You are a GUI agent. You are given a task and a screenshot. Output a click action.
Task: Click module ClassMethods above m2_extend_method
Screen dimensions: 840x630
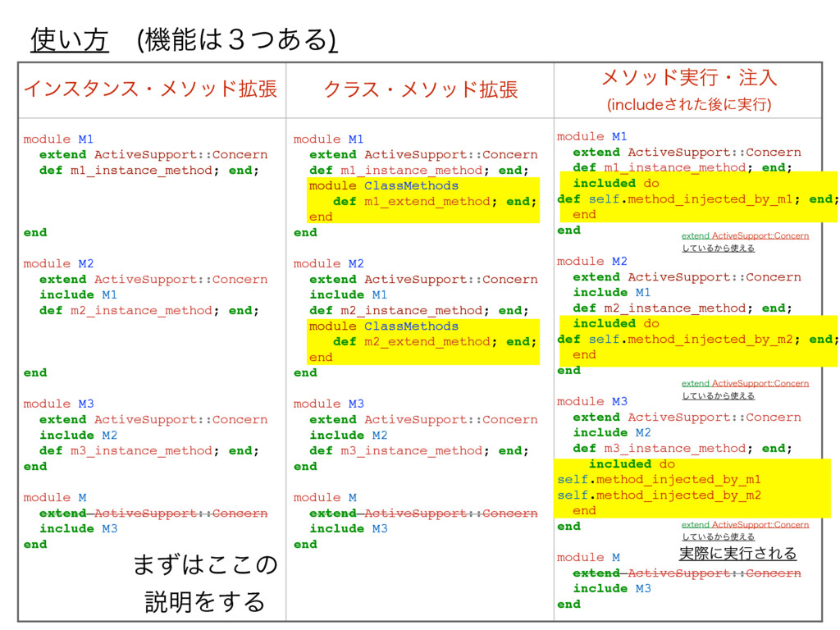click(384, 326)
